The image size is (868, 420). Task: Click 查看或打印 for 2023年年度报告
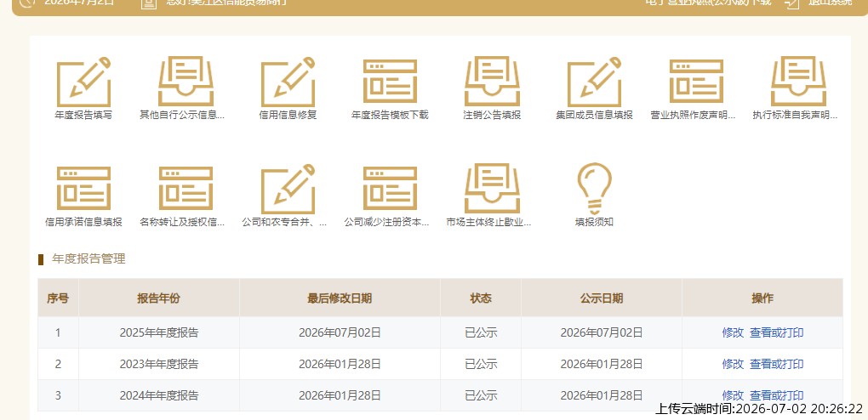tap(776, 364)
